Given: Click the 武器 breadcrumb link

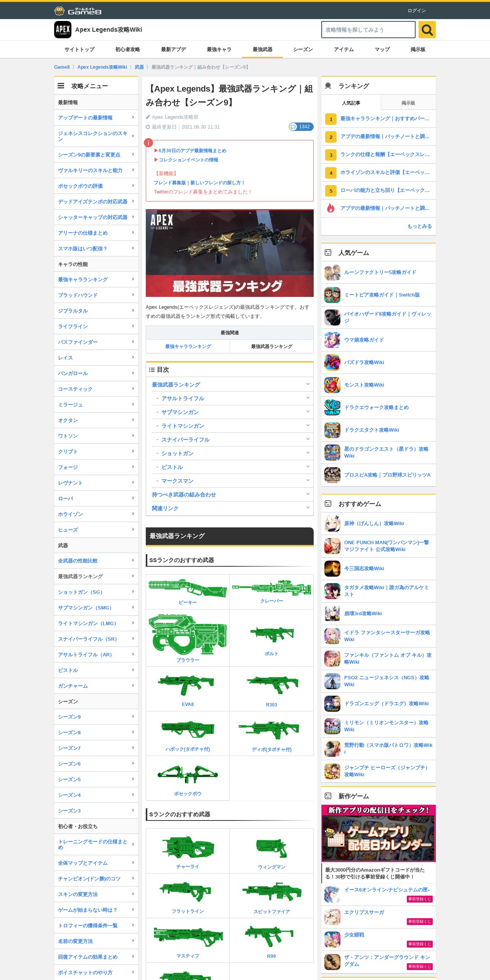Looking at the screenshot, I should click(x=139, y=67).
